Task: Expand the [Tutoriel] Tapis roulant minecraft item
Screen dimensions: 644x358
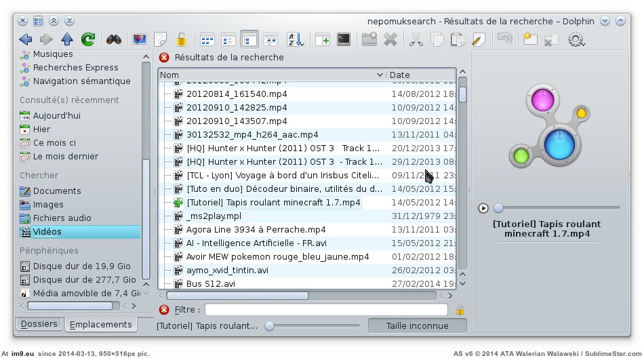Action: pyautogui.click(x=178, y=203)
